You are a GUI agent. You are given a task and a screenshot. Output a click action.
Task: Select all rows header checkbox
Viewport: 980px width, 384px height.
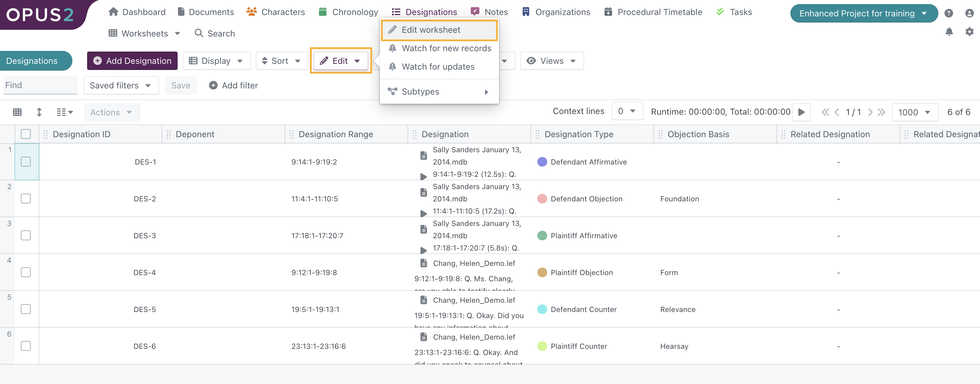click(26, 134)
